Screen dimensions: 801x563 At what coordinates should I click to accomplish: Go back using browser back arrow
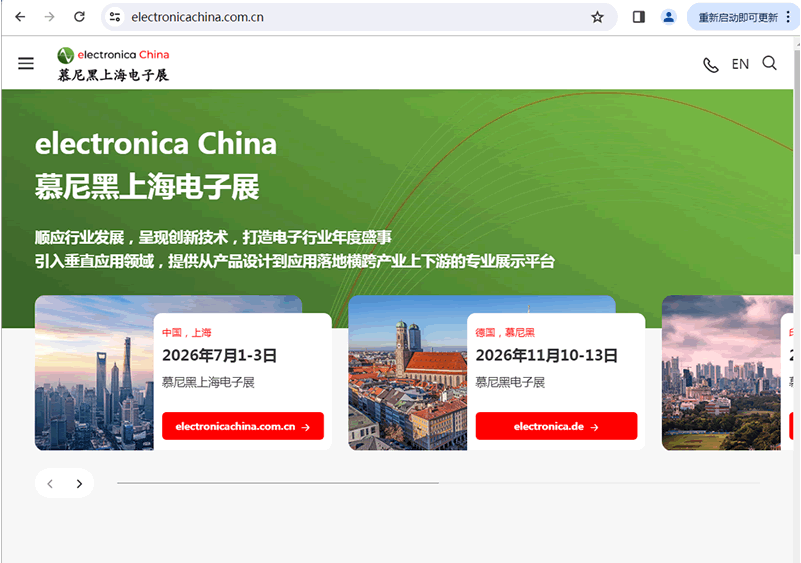pos(20,17)
